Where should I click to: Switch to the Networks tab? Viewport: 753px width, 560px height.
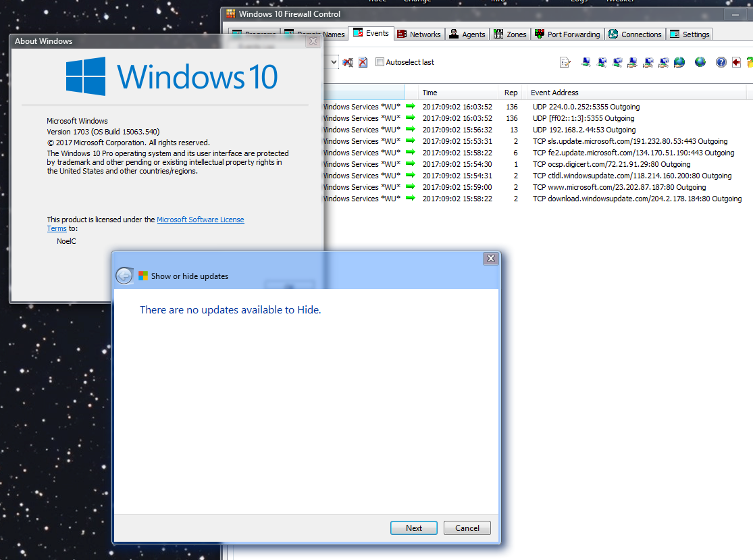[x=419, y=34]
